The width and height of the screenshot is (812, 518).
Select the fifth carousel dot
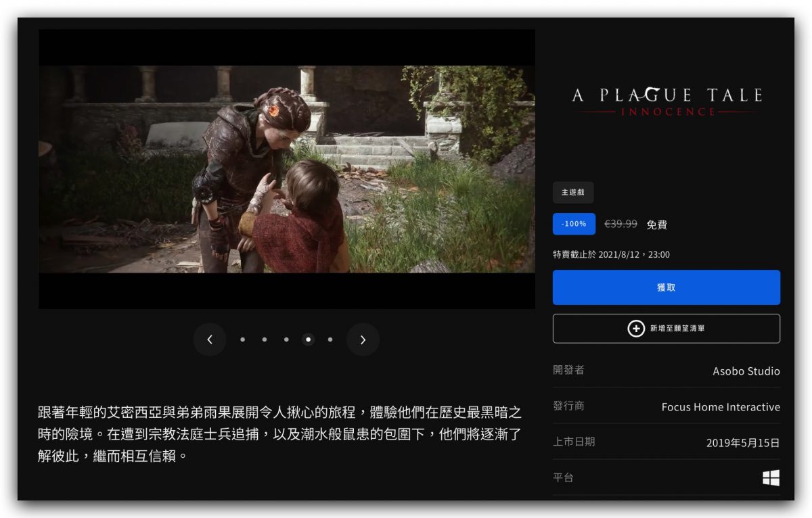click(330, 339)
